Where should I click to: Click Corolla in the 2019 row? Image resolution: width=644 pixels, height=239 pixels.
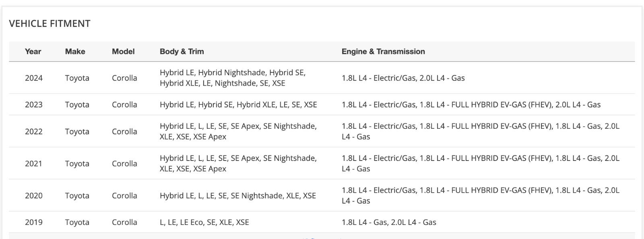124,223
